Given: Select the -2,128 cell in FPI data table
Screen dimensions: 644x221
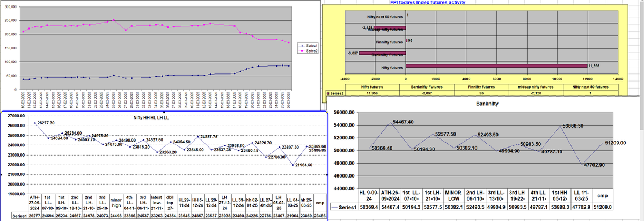Looking at the screenshot, I should 536,93.
